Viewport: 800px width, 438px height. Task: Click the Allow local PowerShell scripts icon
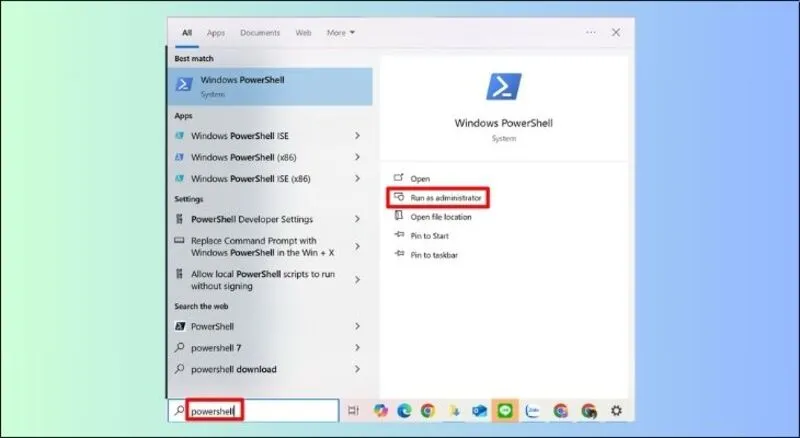click(179, 274)
